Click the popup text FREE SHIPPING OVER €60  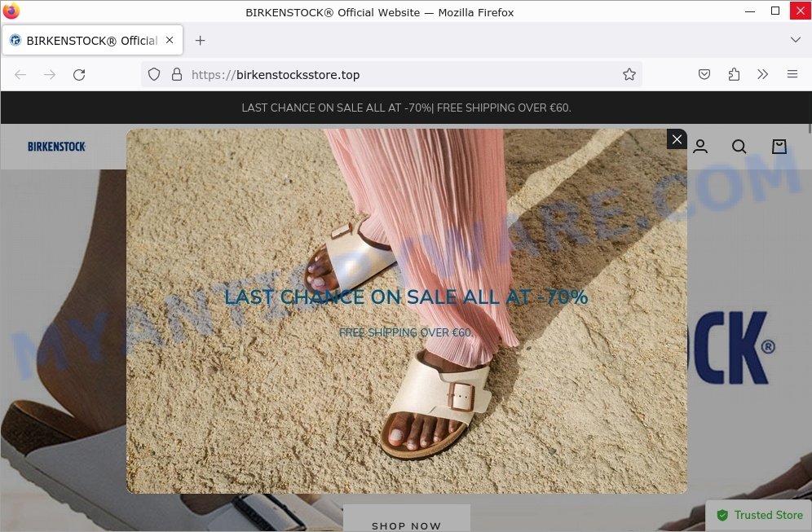pyautogui.click(x=406, y=332)
